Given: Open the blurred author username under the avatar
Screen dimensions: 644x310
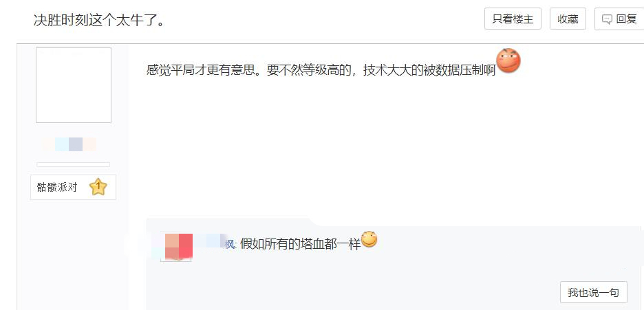Looking at the screenshot, I should [x=69, y=144].
